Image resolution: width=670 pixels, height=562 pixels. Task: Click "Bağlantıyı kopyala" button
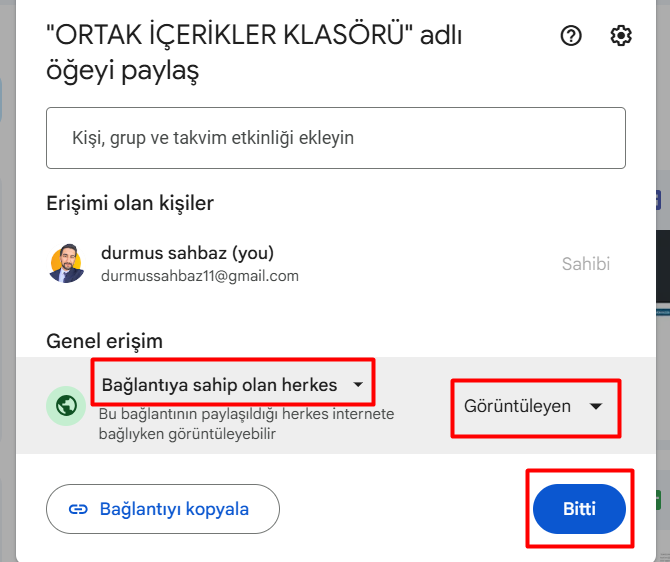point(163,509)
